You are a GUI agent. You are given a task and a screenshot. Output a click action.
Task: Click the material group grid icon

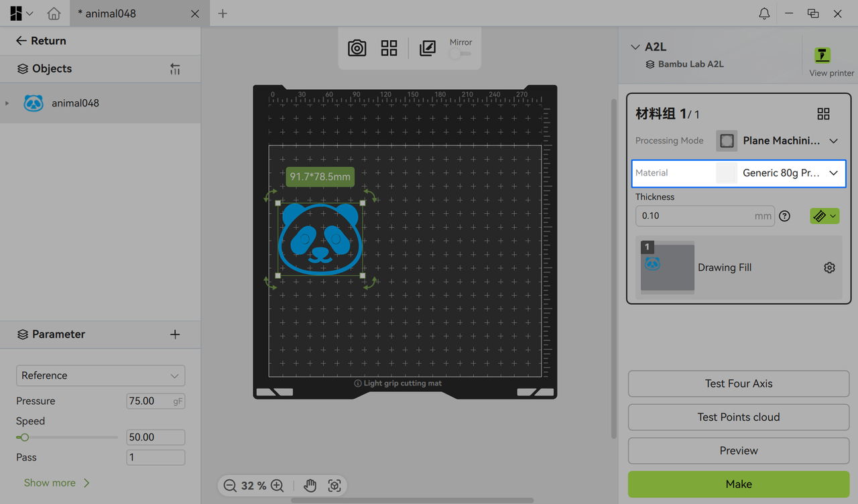pos(823,114)
